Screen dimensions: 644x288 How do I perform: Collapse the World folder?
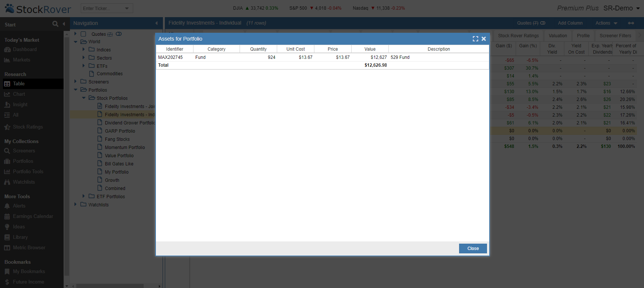click(x=76, y=42)
